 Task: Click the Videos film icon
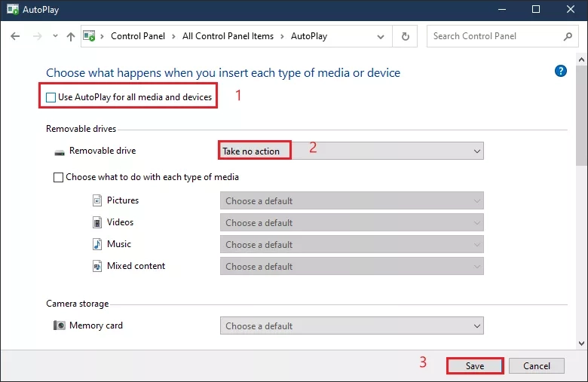97,222
